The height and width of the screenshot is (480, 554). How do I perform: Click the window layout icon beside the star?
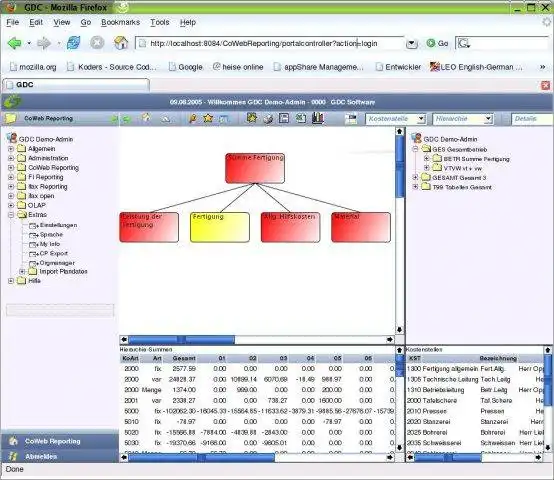click(224, 119)
